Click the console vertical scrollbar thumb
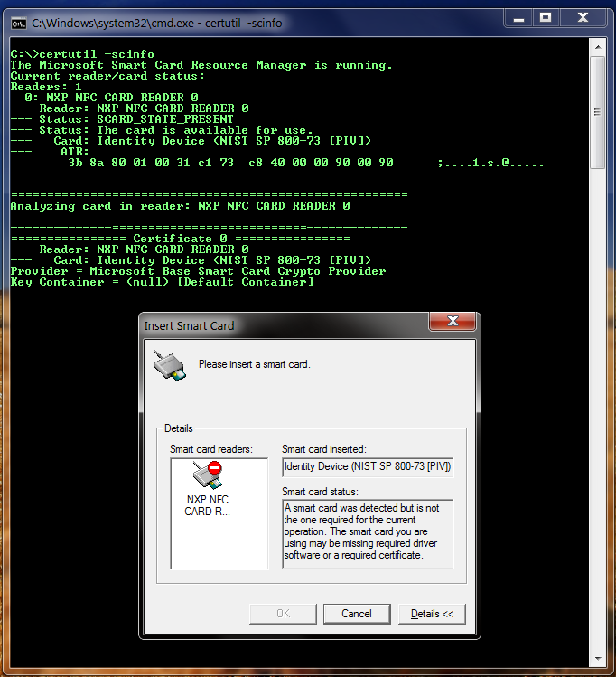The width and height of the screenshot is (616, 677). click(x=598, y=113)
